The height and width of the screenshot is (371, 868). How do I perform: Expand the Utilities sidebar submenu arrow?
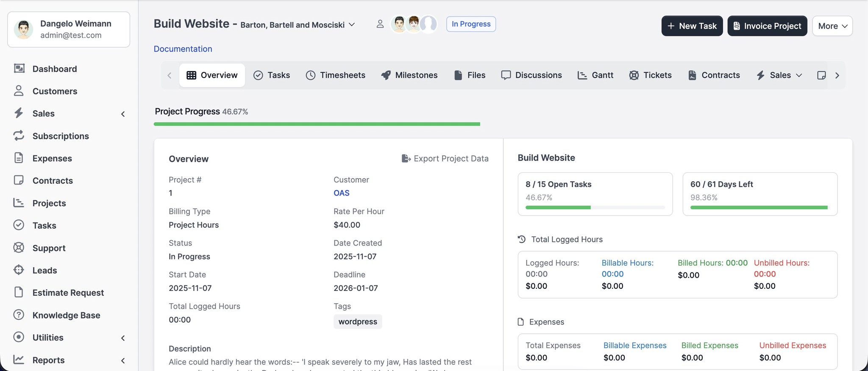click(123, 338)
